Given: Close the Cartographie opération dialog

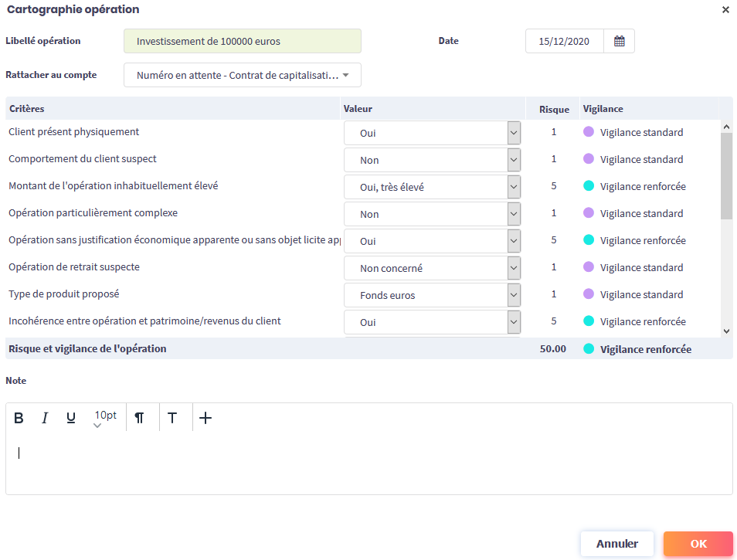Looking at the screenshot, I should click(x=725, y=10).
